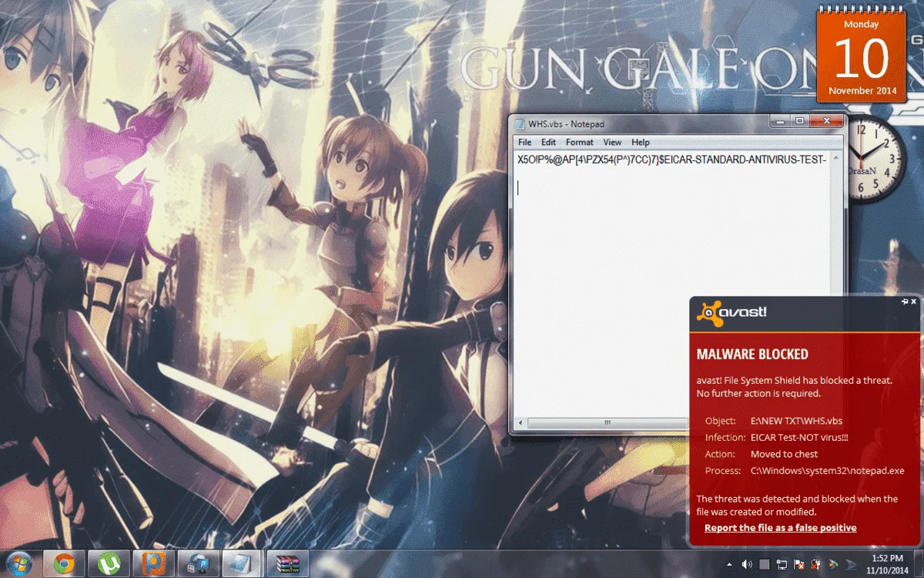
Task: Click the orange P application taskbar icon
Action: 153,563
